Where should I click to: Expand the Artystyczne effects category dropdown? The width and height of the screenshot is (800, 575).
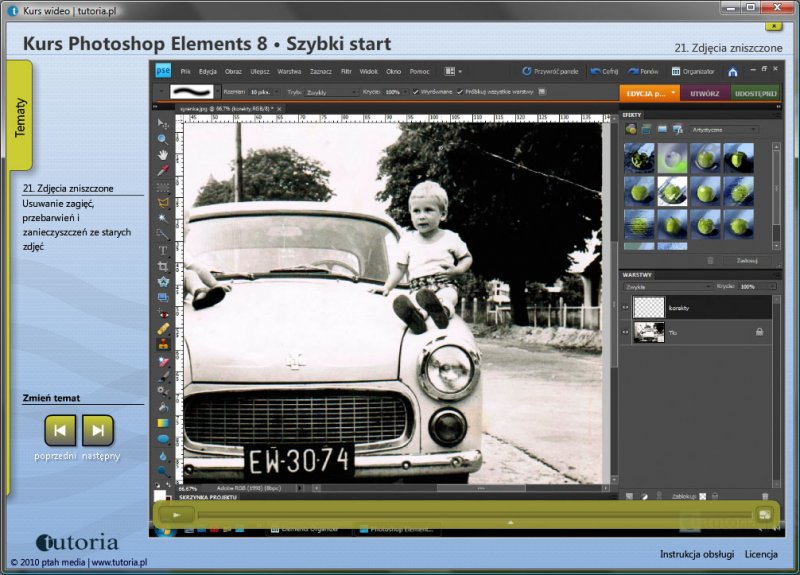pyautogui.click(x=724, y=129)
